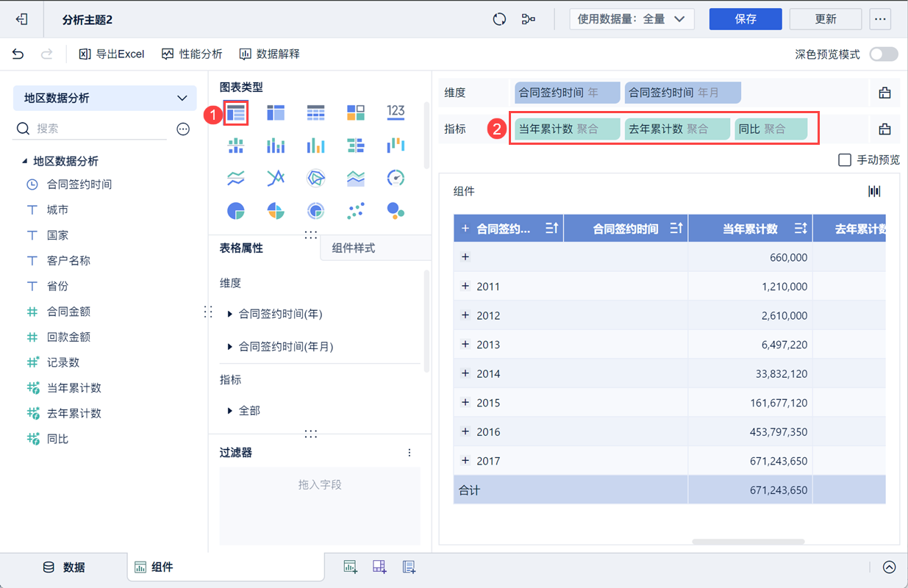Click the 导出Excel button
The image size is (908, 588).
(x=112, y=54)
